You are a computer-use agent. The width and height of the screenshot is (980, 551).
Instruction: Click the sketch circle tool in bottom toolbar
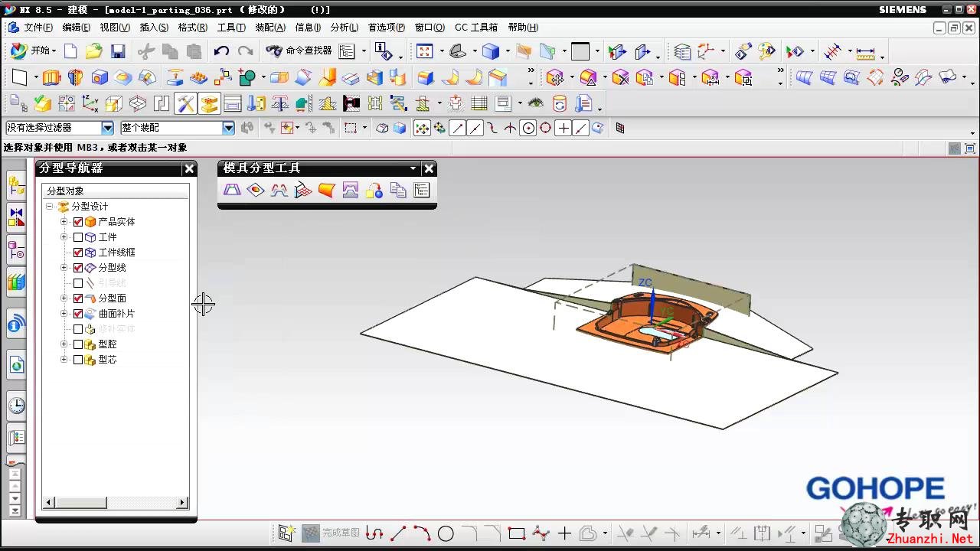[x=446, y=533]
